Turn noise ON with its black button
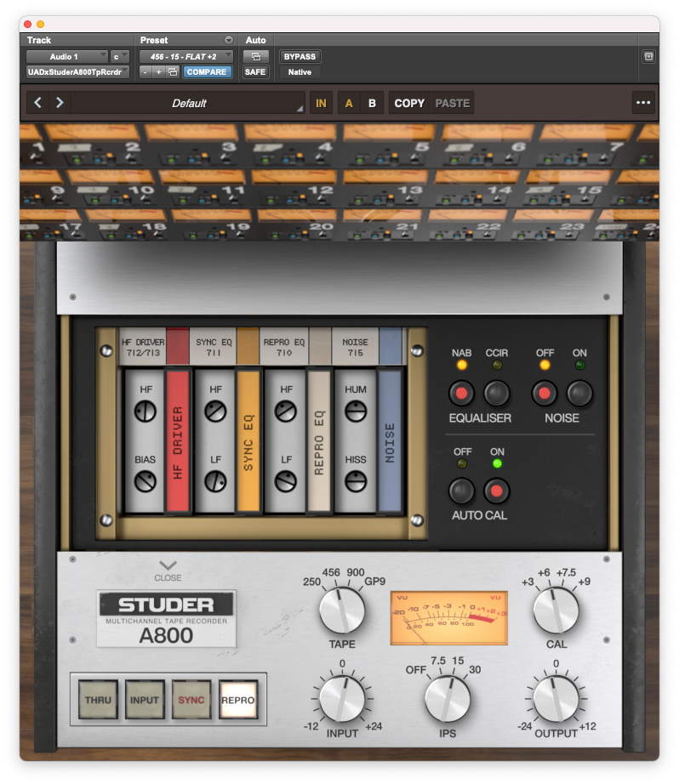Image resolution: width=679 pixels, height=784 pixels. pos(579,394)
